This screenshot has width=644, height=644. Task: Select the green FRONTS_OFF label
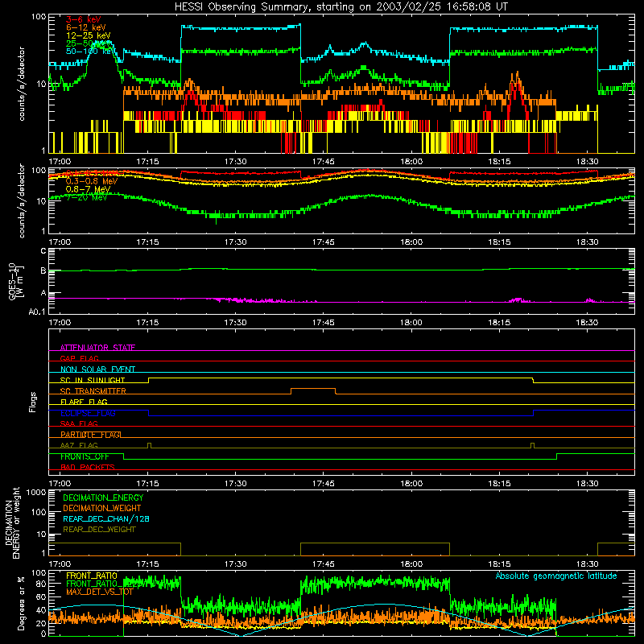pyautogui.click(x=85, y=456)
